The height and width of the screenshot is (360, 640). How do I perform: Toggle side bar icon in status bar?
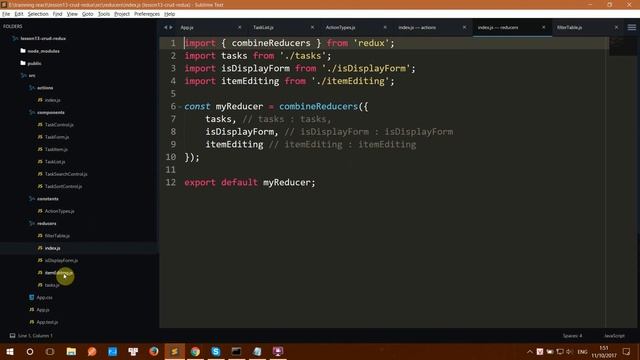pos(12,336)
